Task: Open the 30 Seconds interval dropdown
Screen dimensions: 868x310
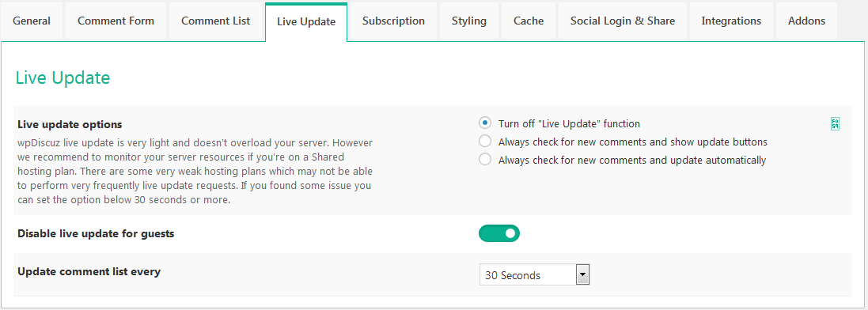Action: pyautogui.click(x=534, y=274)
